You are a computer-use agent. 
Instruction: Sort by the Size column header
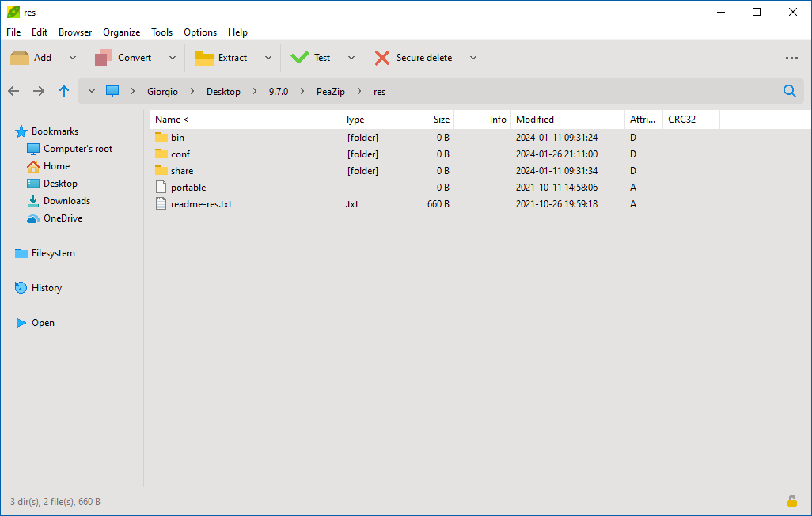pyautogui.click(x=426, y=120)
